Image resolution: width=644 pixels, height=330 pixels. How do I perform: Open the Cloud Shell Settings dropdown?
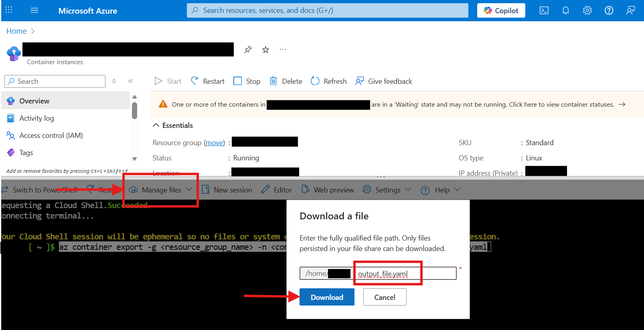387,190
